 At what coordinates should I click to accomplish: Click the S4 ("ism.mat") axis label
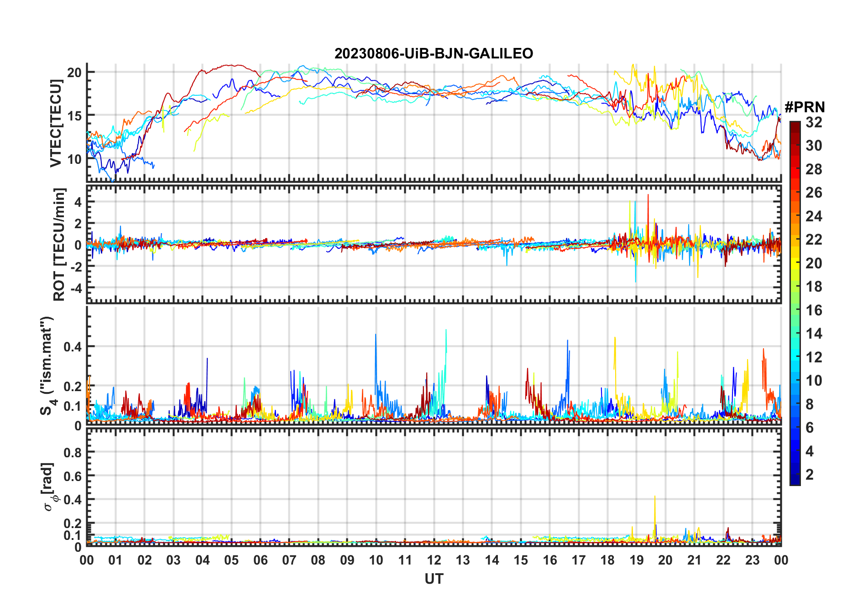[x=47, y=366]
